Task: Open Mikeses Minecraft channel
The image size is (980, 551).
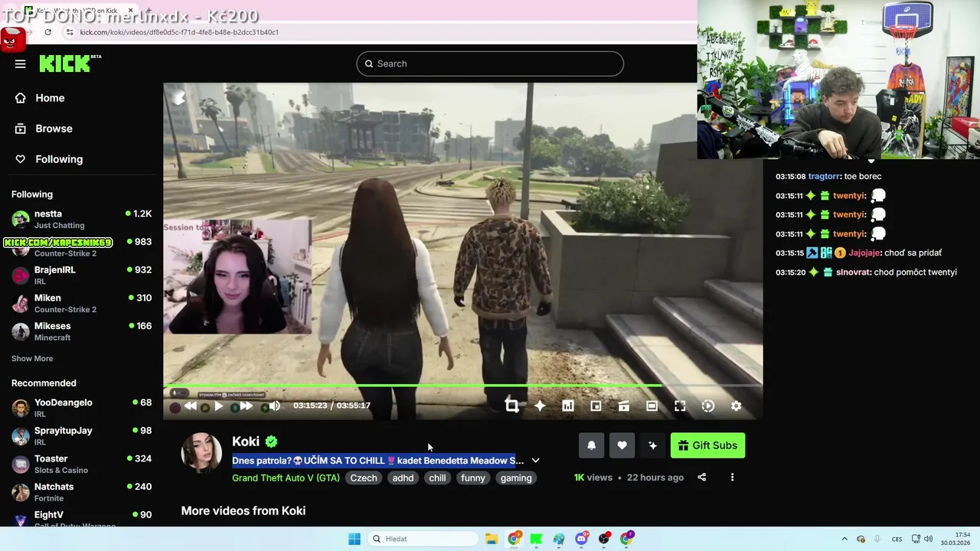Action: [x=81, y=331]
